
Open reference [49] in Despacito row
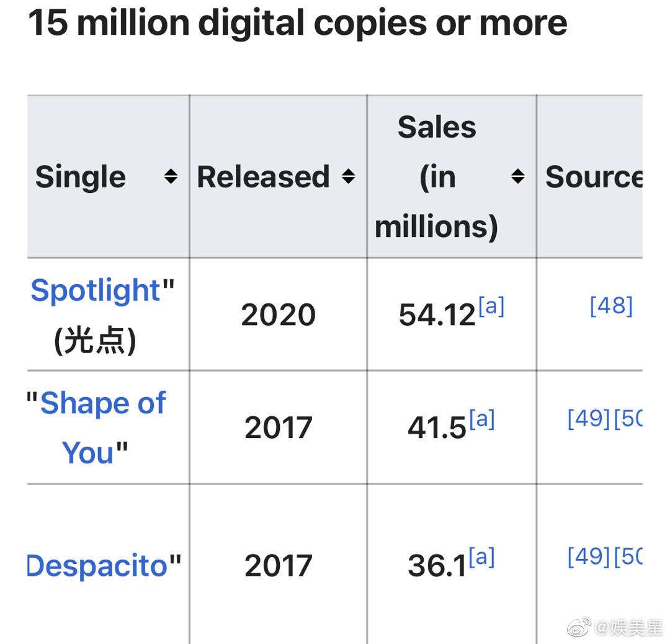pos(589,557)
